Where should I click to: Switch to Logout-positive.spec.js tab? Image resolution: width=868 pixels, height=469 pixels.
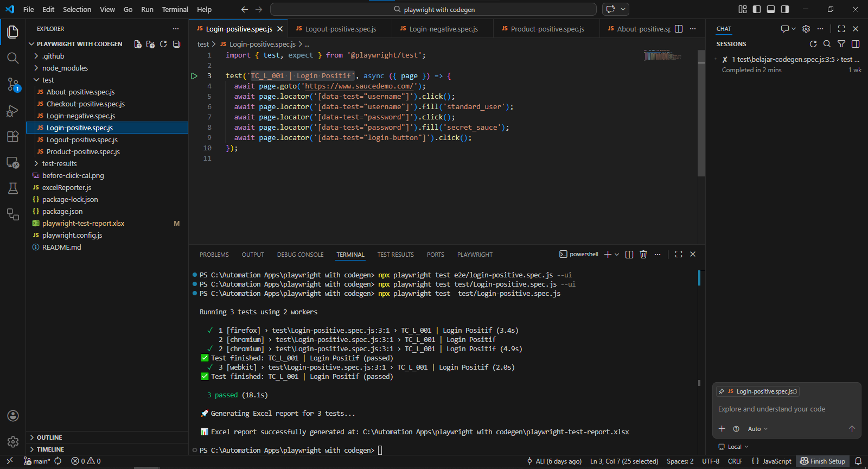(x=341, y=29)
